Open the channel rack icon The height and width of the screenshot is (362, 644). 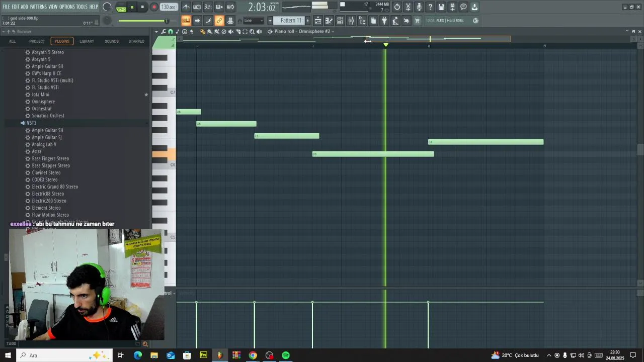[x=340, y=21]
